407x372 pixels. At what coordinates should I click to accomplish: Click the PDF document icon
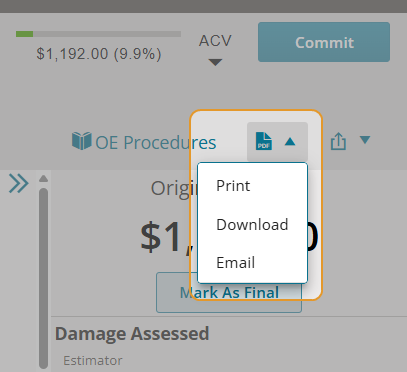[264, 141]
